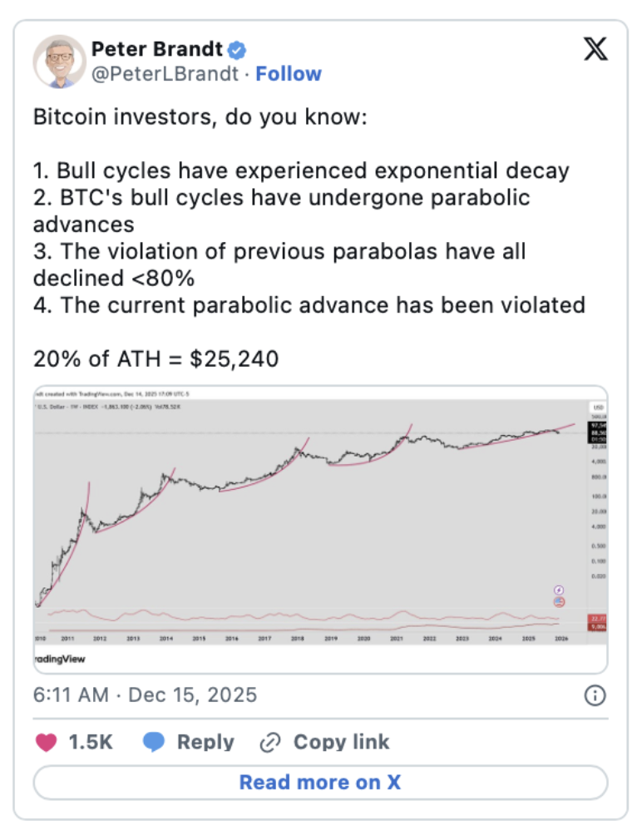Click the Peter Brandt display name
Image resolution: width=637 pixels, height=840 pixels.
[x=157, y=49]
